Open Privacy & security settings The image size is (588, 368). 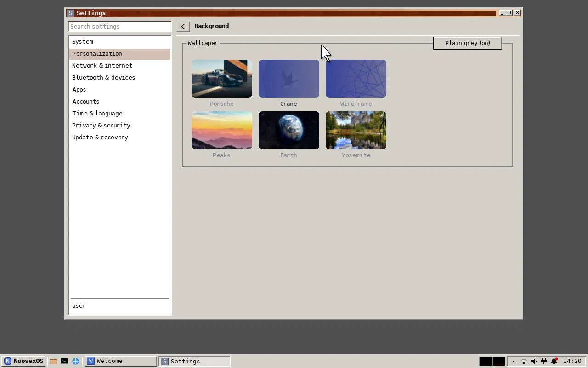click(x=120, y=126)
